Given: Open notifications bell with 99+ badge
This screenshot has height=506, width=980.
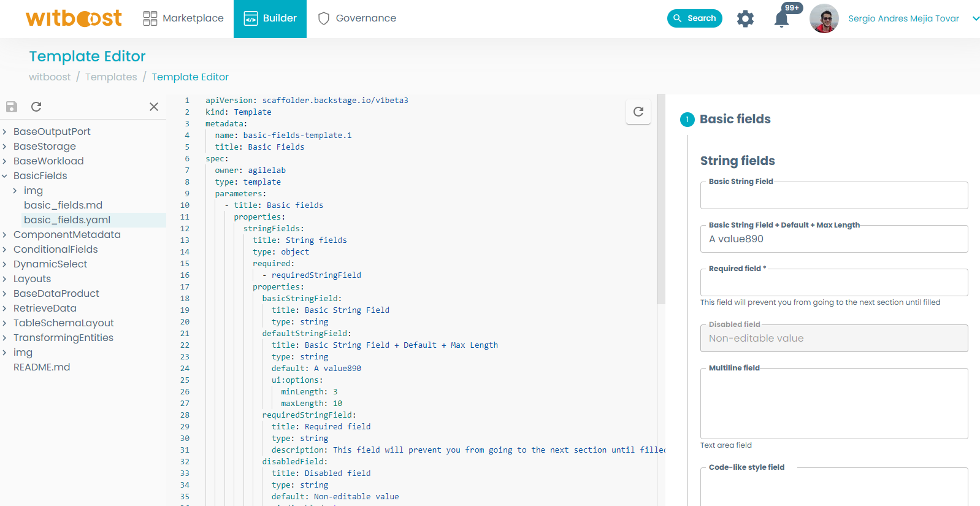Looking at the screenshot, I should 781,19.
